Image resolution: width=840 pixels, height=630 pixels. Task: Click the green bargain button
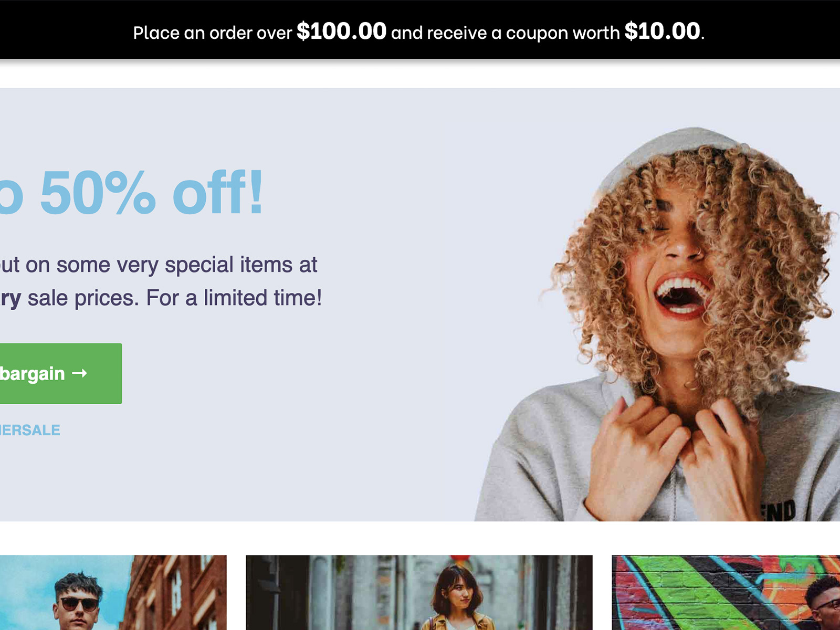tap(61, 373)
